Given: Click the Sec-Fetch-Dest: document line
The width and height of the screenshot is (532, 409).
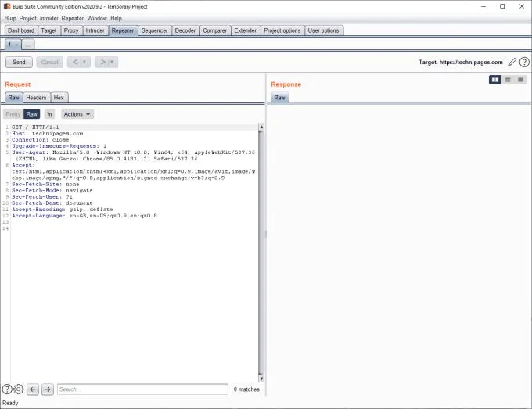Looking at the screenshot, I should (x=52, y=203).
